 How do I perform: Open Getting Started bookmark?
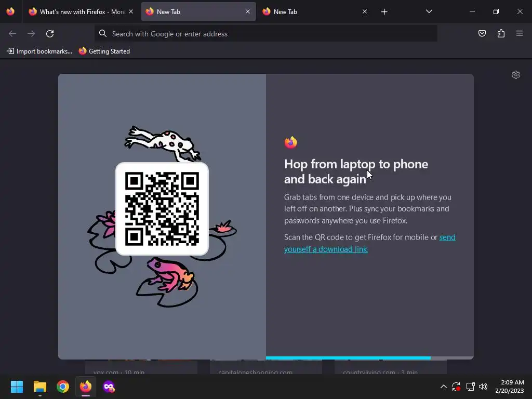[104, 51]
